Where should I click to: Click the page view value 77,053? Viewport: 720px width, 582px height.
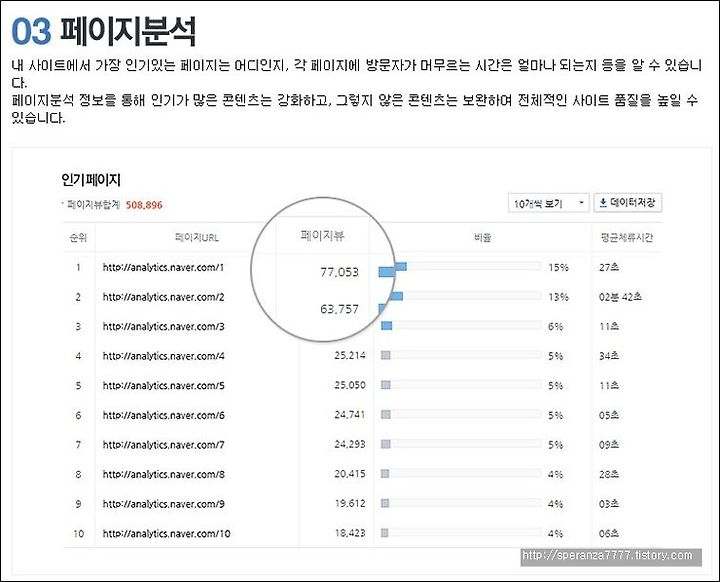click(x=339, y=272)
